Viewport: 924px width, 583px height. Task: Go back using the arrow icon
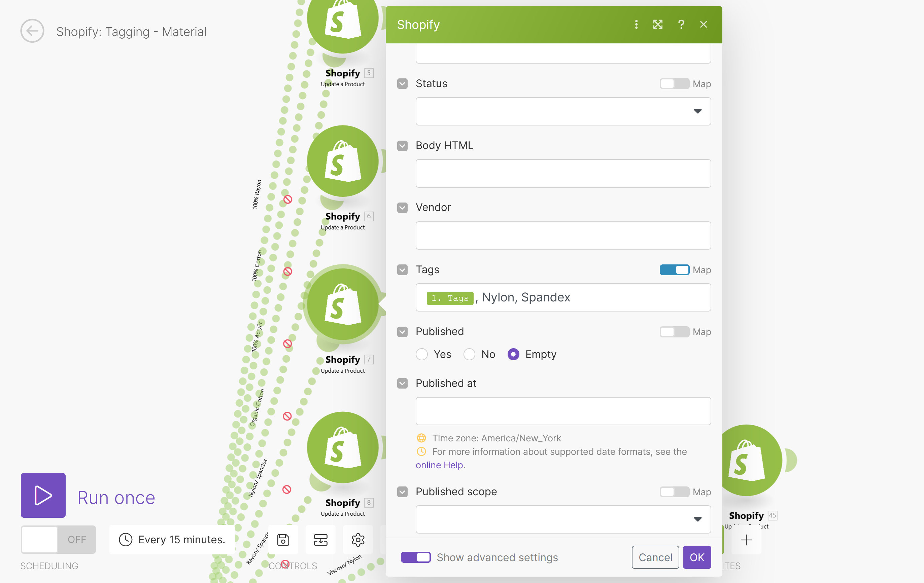point(32,31)
